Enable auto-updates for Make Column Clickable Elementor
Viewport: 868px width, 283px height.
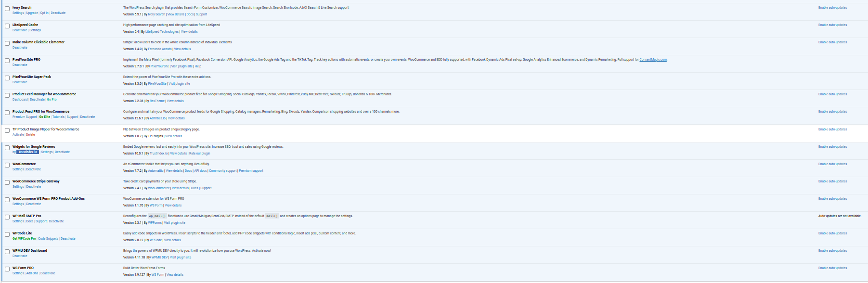[832, 42]
